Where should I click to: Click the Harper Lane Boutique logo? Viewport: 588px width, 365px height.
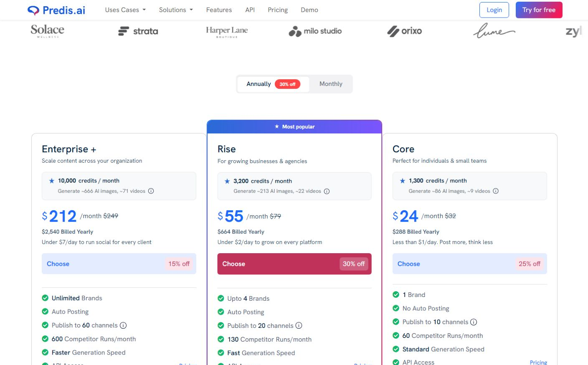point(227,32)
